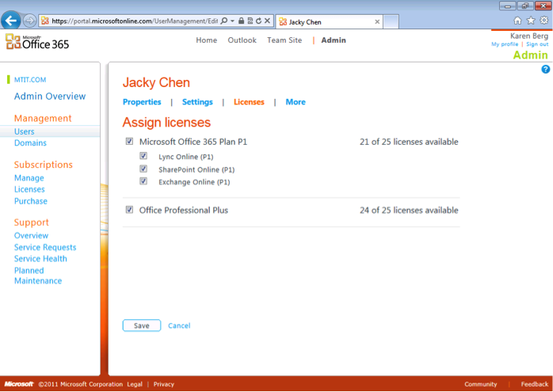The width and height of the screenshot is (553, 392).
Task: Select the Licenses tab
Action: [249, 102]
